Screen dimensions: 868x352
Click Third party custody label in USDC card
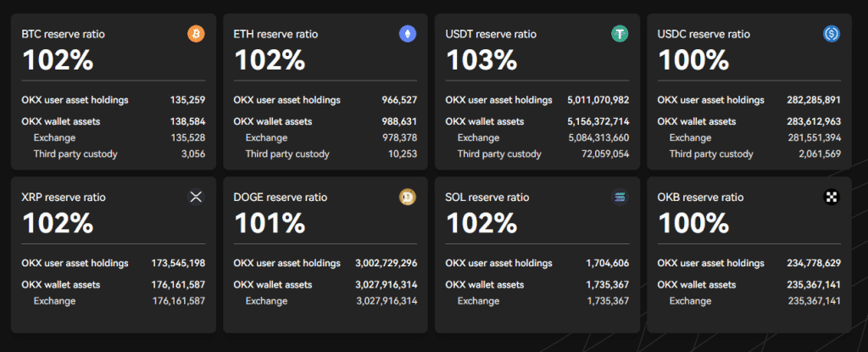click(x=711, y=154)
